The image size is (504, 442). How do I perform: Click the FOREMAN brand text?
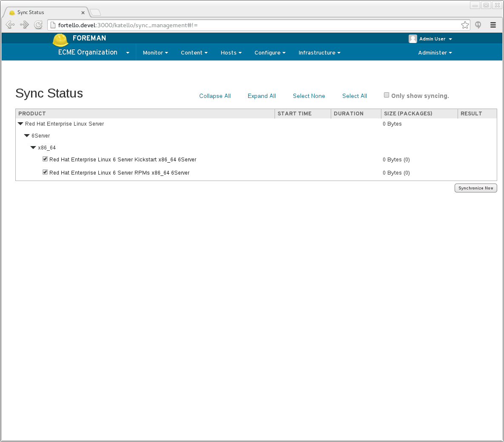coord(89,38)
